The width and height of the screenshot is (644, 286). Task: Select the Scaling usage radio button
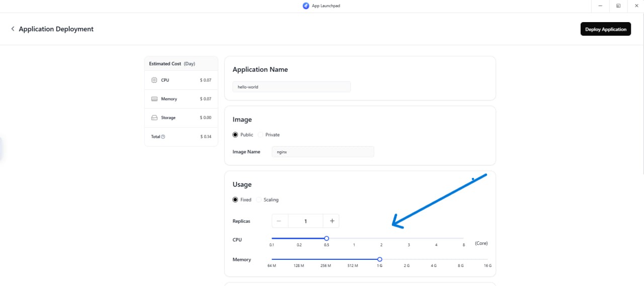tap(259, 200)
